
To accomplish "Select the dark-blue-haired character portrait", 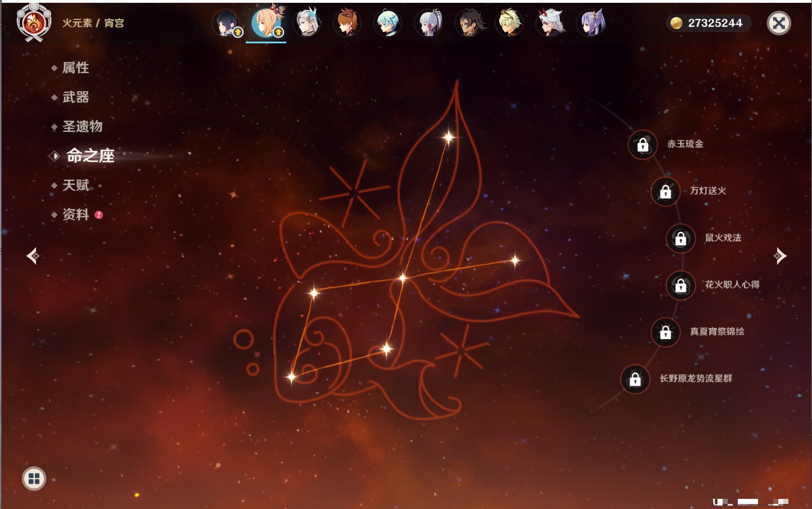I will [x=226, y=23].
